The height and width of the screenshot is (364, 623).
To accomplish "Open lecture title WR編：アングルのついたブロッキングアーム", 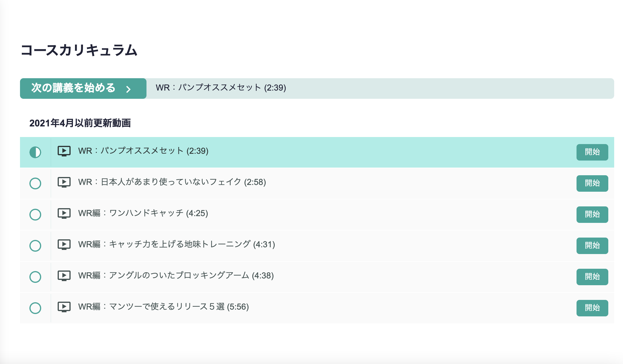I will click(x=176, y=275).
